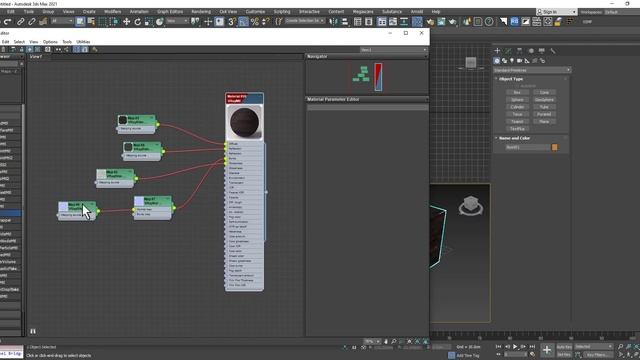Collapse the Name and Color rollout

[514, 138]
